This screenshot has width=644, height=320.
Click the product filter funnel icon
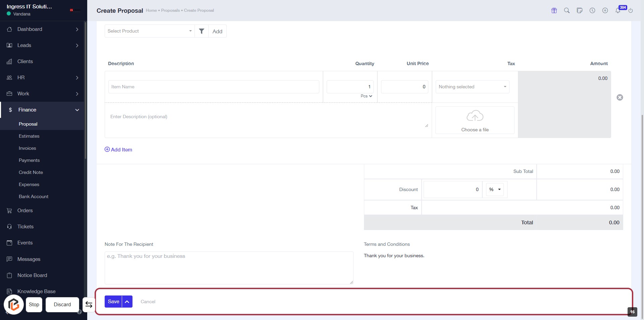click(202, 31)
